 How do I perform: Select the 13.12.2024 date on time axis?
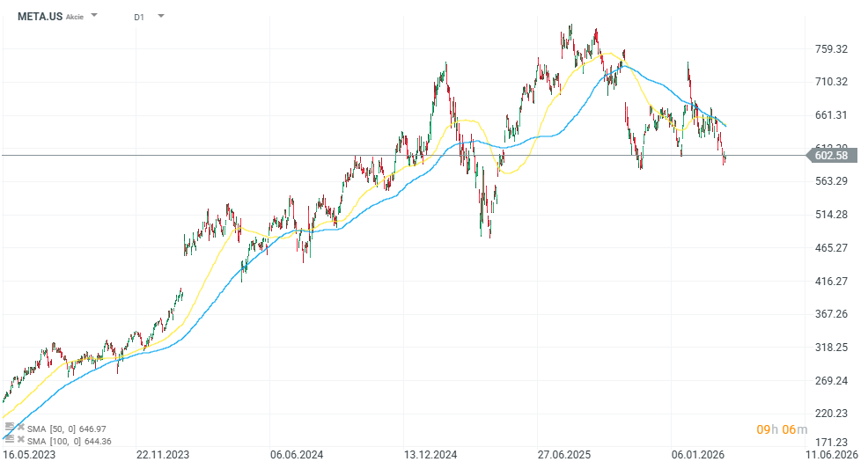pos(430,455)
